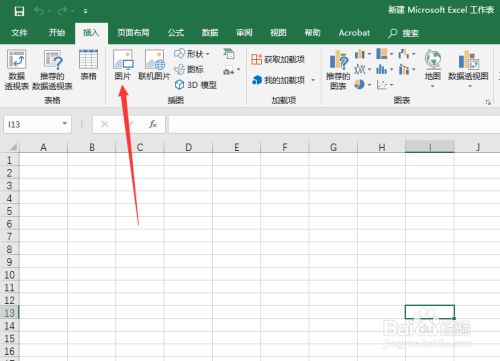This screenshot has width=500, height=361.
Task: Insert a Table (表格)
Action: [x=88, y=65]
